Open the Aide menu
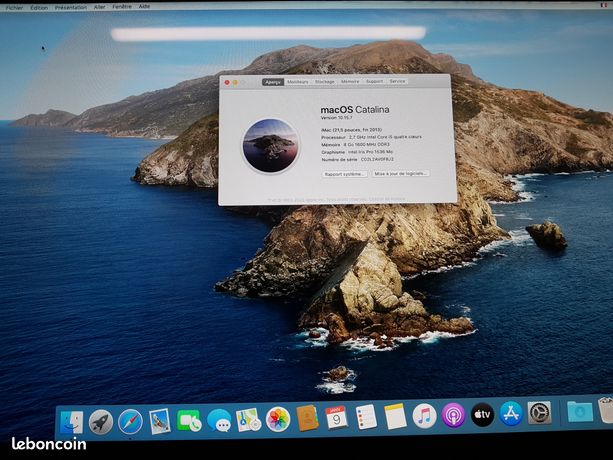The image size is (613, 460). click(x=144, y=6)
